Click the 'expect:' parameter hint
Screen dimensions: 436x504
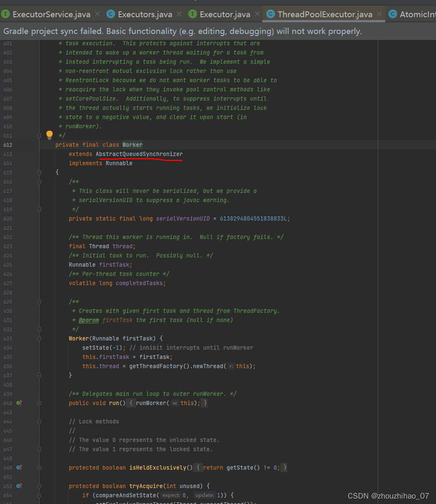pos(171,495)
